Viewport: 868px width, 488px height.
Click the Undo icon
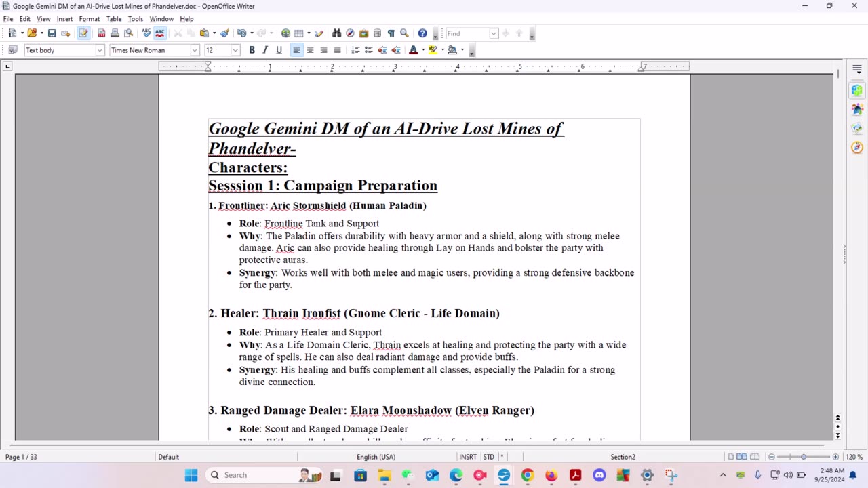click(241, 33)
